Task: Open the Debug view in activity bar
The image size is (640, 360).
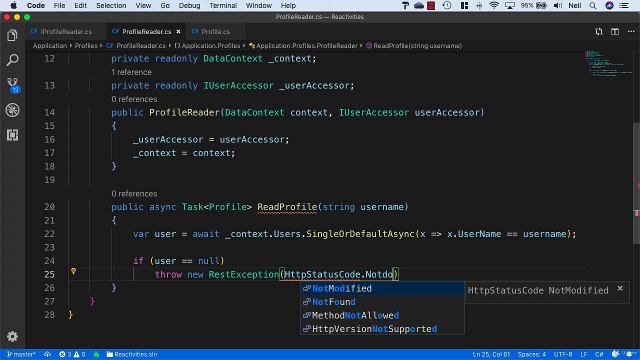Action: pos(12,110)
